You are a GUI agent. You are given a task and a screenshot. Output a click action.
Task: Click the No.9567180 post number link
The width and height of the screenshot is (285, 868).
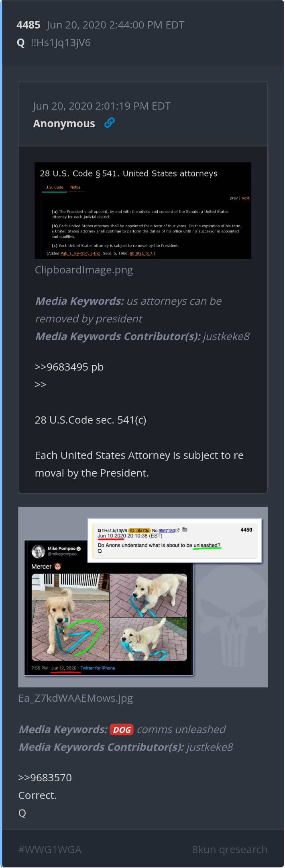click(x=167, y=530)
